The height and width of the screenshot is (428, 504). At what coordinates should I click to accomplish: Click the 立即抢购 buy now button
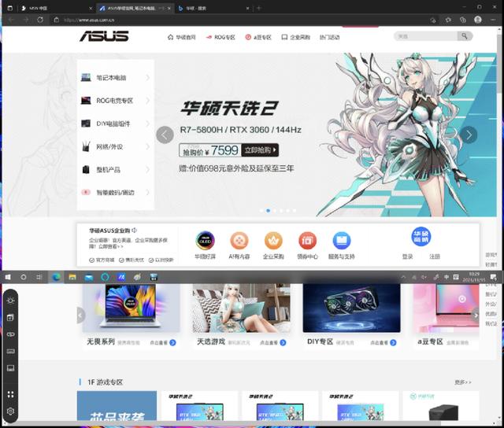click(260, 150)
